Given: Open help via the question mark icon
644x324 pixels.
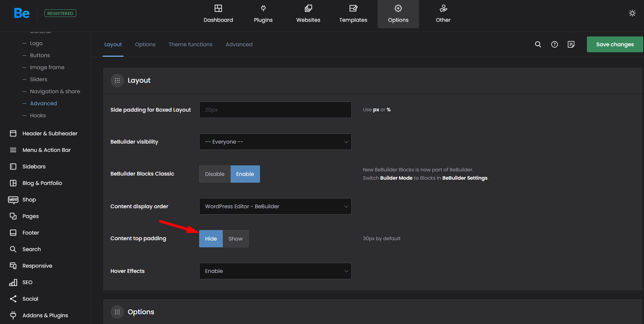Looking at the screenshot, I should point(555,44).
